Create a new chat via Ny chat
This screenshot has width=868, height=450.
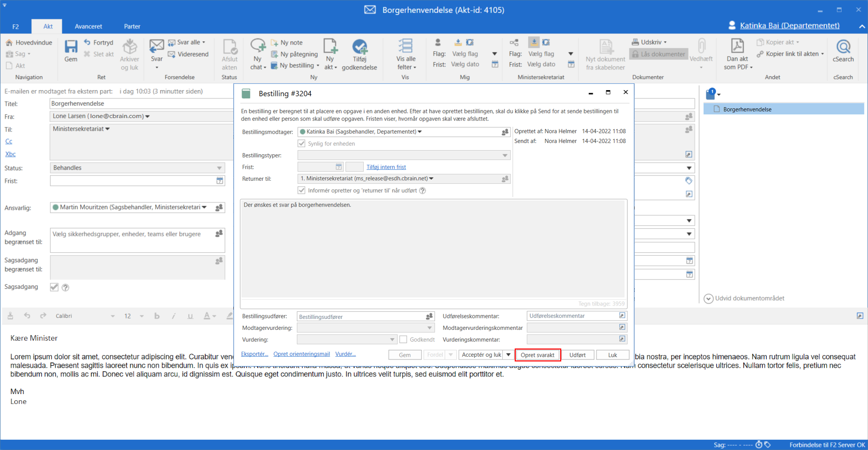258,54
